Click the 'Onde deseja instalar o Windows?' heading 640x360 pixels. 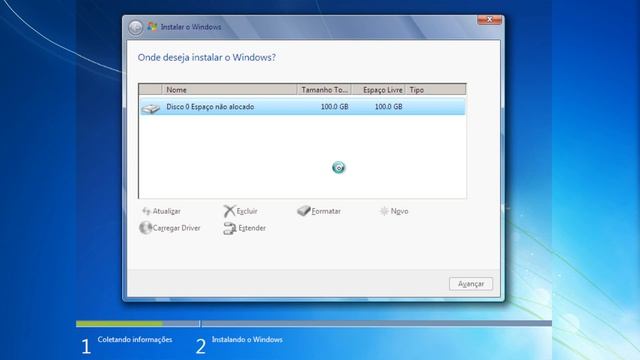207,58
